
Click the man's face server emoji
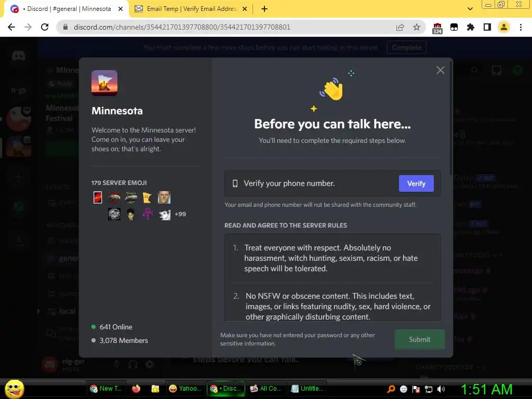164,197
